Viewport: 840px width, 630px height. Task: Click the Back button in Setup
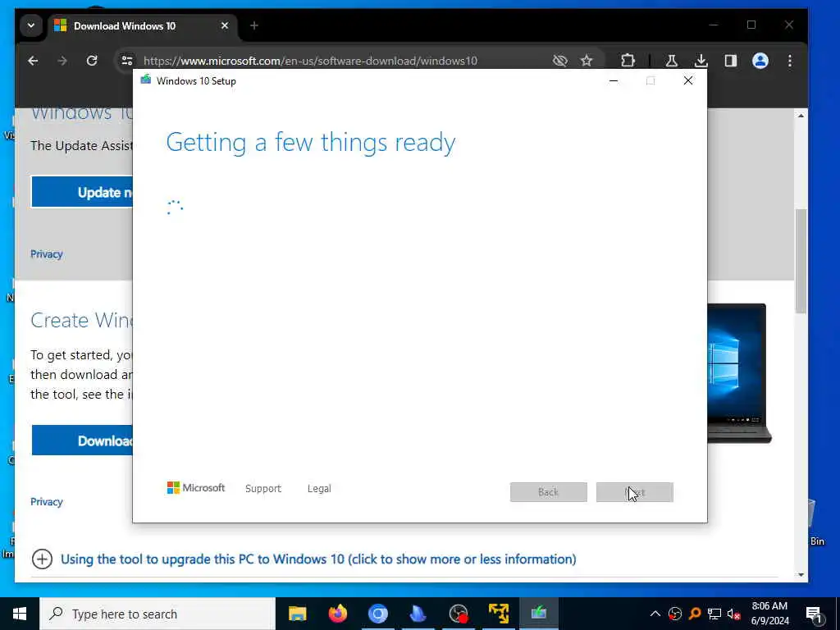coord(549,492)
